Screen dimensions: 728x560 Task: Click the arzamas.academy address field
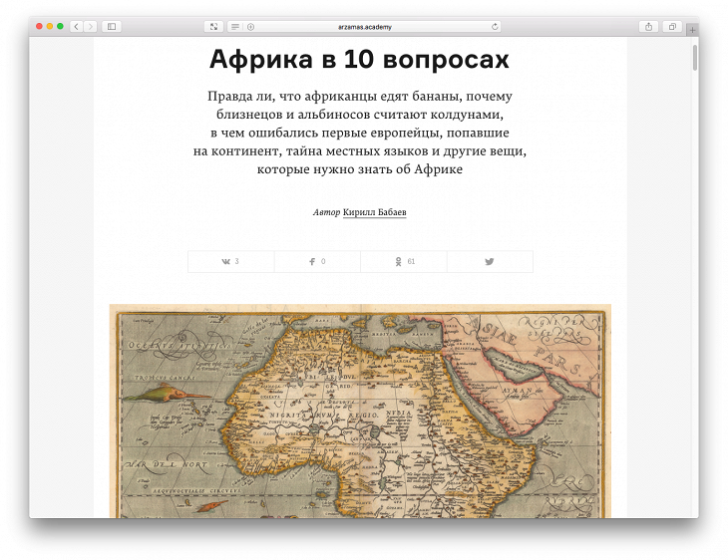point(367,27)
